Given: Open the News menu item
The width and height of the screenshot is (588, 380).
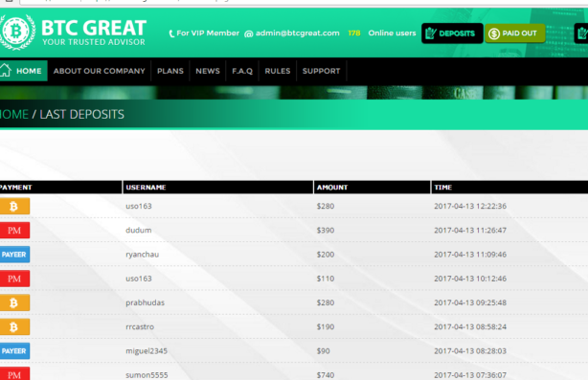Looking at the screenshot, I should coord(208,71).
